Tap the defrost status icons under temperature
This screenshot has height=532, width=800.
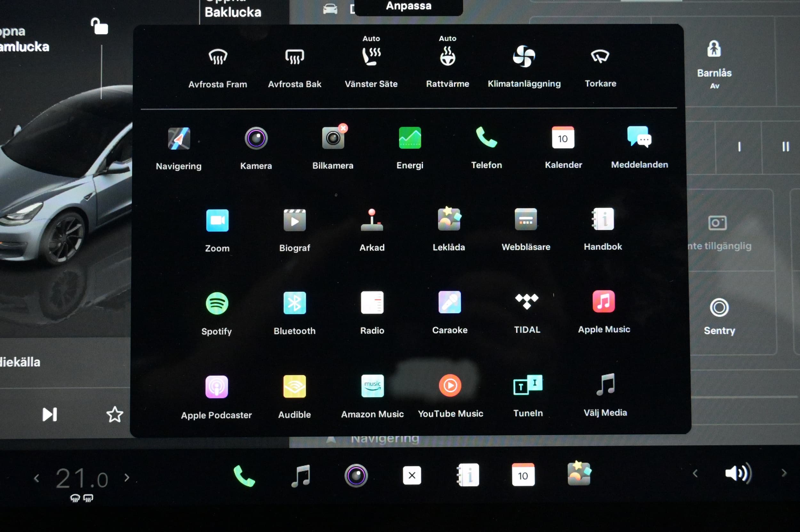[82, 498]
